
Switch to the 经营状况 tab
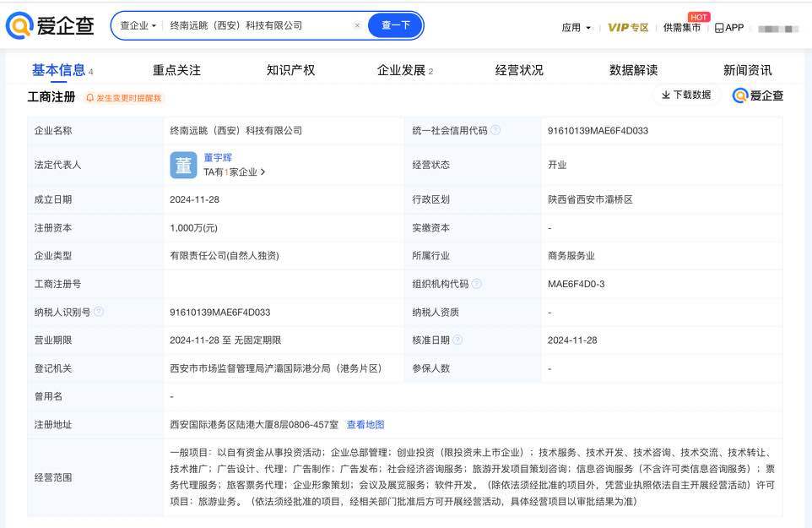click(519, 70)
